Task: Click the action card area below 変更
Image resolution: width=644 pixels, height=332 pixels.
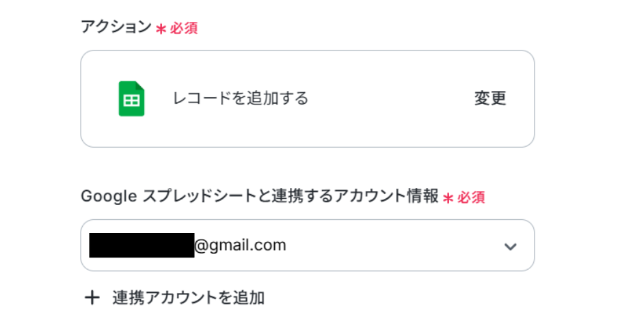Action: (x=490, y=128)
